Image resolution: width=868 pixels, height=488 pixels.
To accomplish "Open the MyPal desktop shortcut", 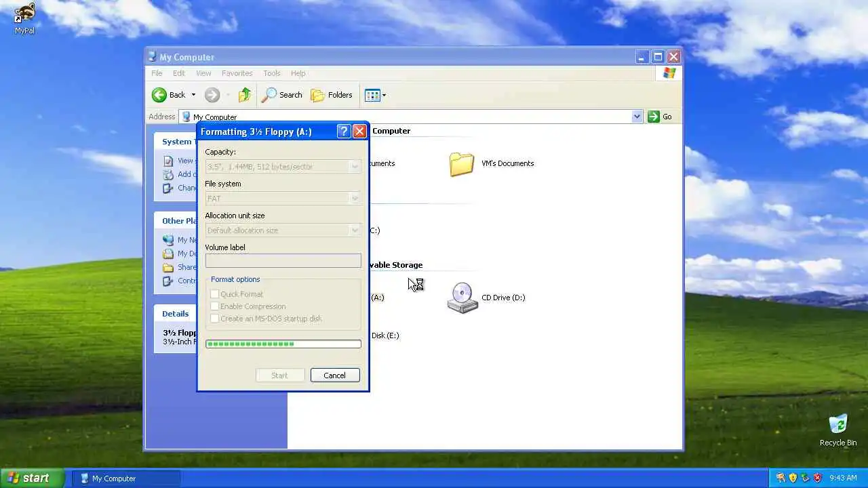I will pos(24,18).
